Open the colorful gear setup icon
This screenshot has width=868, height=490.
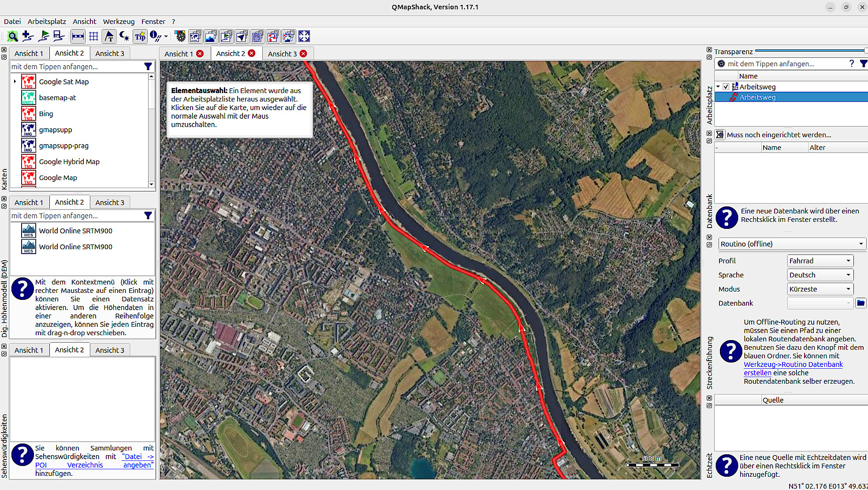180,37
